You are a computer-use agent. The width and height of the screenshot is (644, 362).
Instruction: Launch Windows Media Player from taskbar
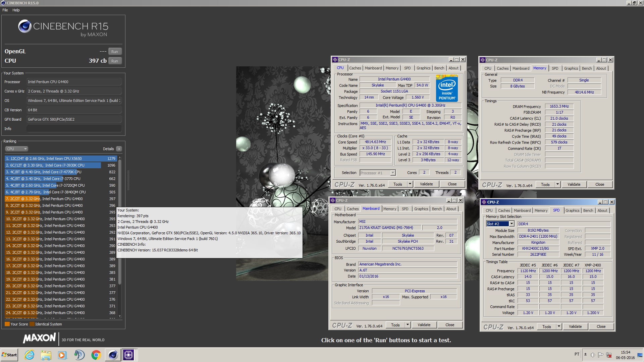62,355
